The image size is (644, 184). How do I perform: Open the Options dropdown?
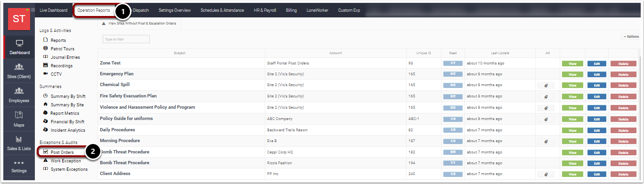(x=631, y=36)
